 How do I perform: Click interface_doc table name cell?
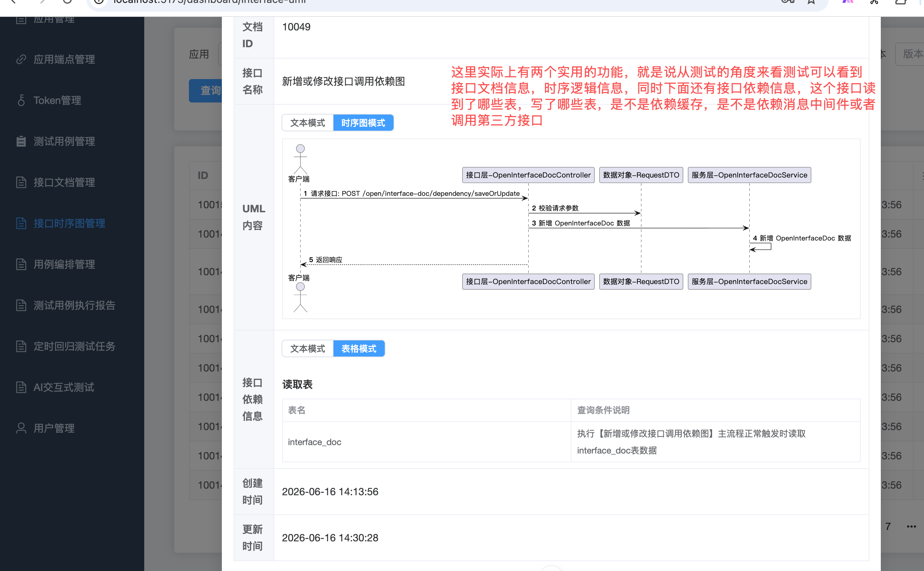pyautogui.click(x=426, y=441)
